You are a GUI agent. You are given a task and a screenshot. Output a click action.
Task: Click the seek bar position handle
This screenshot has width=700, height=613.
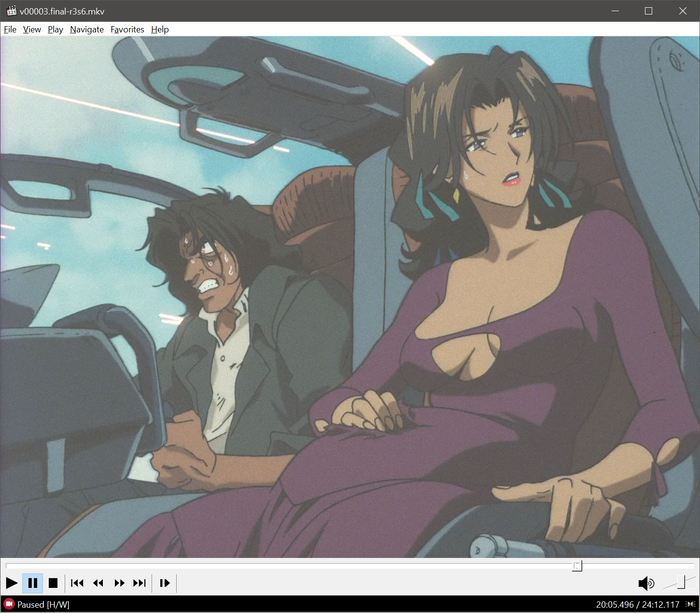pyautogui.click(x=577, y=566)
